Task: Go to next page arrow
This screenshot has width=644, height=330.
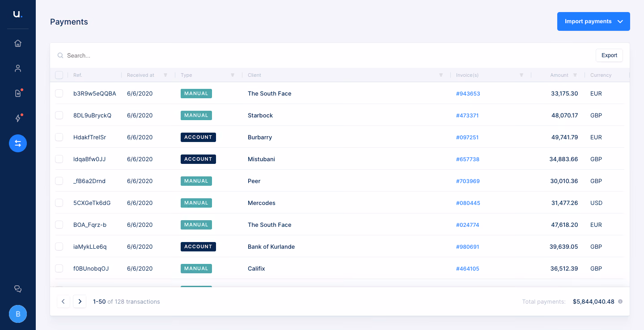Action: click(80, 301)
